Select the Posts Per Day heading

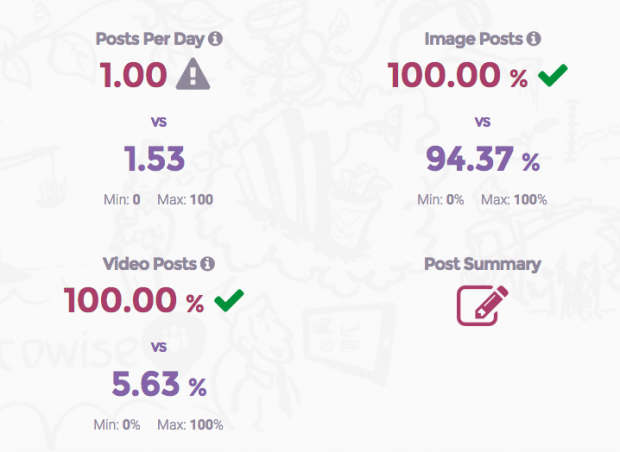(x=150, y=39)
